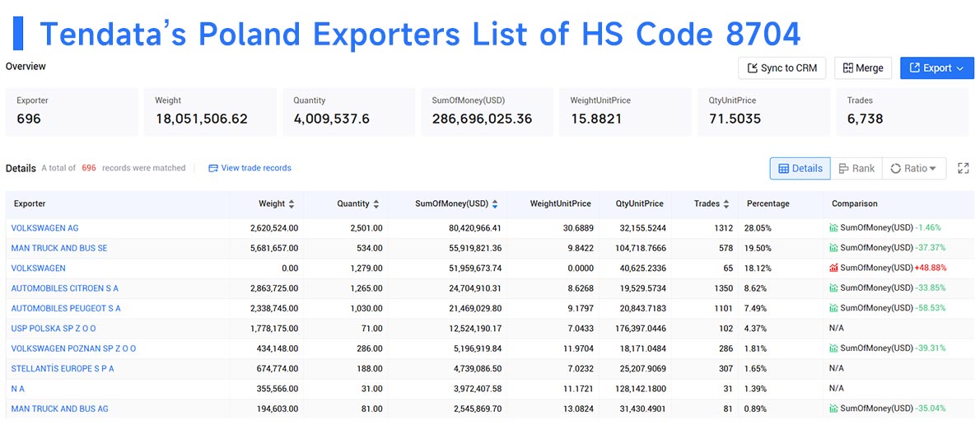The image size is (980, 425).
Task: Select the percentage value 28.05%
Action: pos(757,228)
